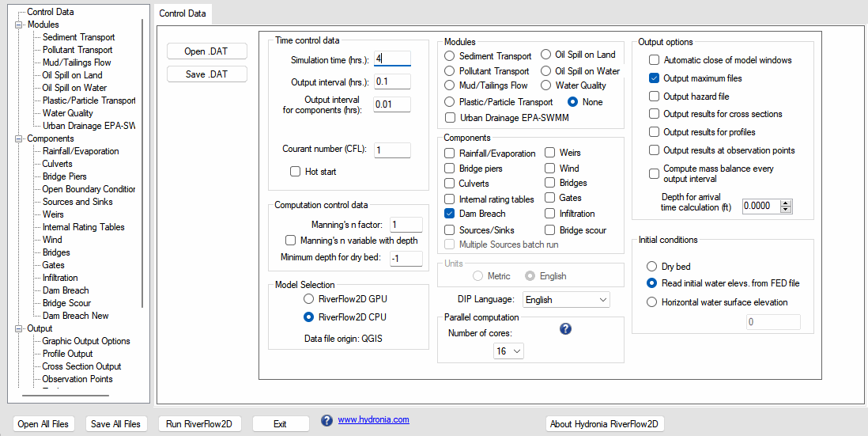This screenshot has width=868, height=436.
Task: Select the RiverFlow2D GPU radio button
Action: coord(309,299)
